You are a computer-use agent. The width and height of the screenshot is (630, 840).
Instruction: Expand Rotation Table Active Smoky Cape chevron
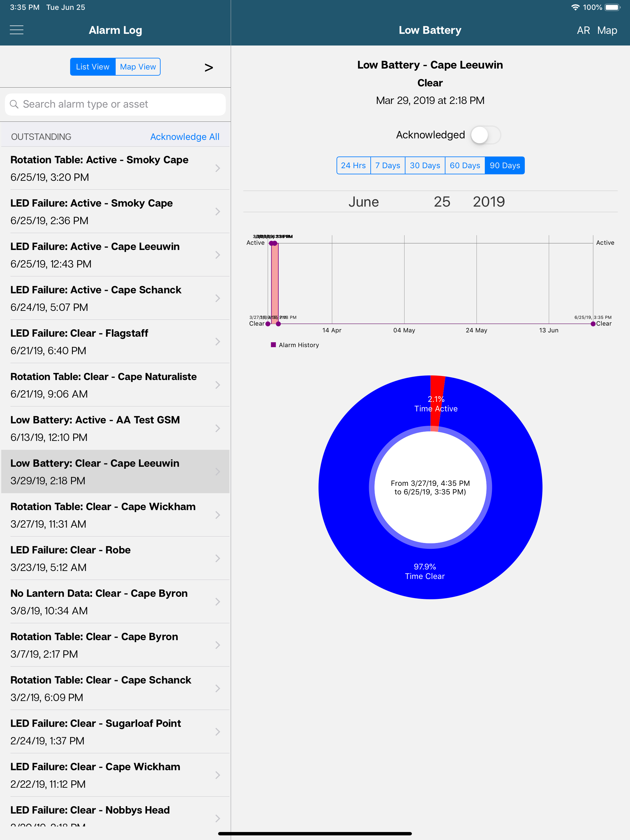pos(218,168)
